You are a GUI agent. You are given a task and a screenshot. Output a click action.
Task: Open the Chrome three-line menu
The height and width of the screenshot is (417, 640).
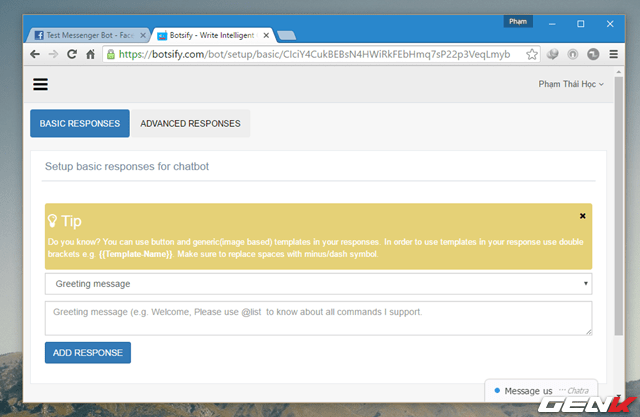pos(613,54)
